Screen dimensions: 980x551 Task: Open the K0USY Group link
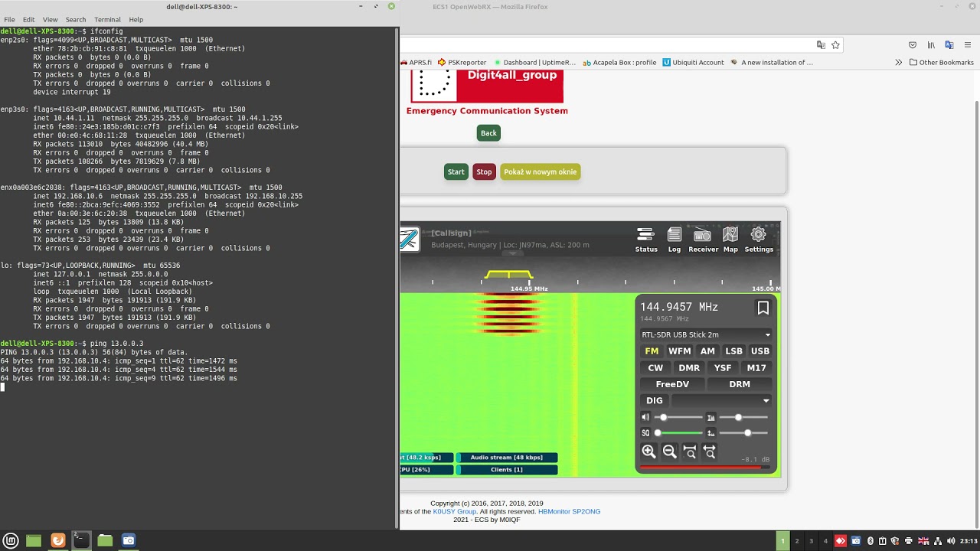[x=455, y=511]
